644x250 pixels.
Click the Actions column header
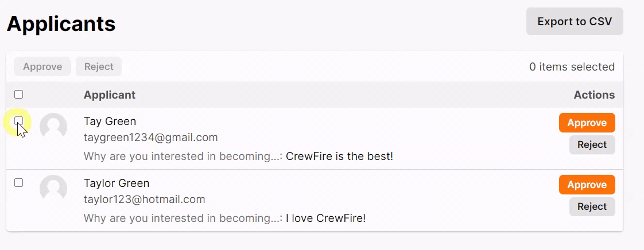click(x=594, y=95)
